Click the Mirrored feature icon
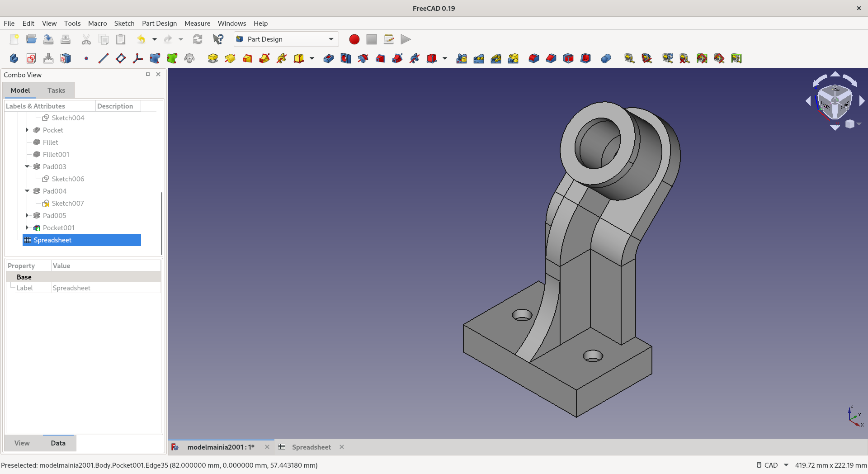Image resolution: width=868 pixels, height=474 pixels. coord(462,58)
